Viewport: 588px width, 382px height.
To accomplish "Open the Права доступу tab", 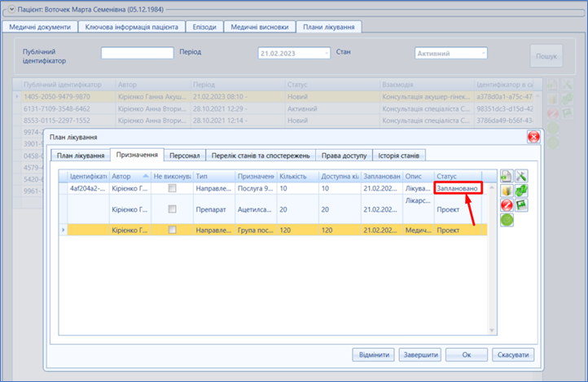I will click(x=344, y=156).
